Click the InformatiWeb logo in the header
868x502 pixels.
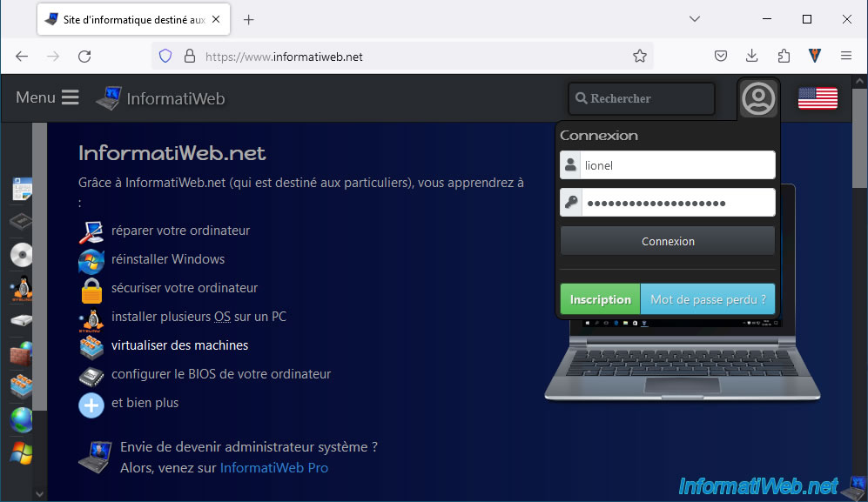coord(160,98)
